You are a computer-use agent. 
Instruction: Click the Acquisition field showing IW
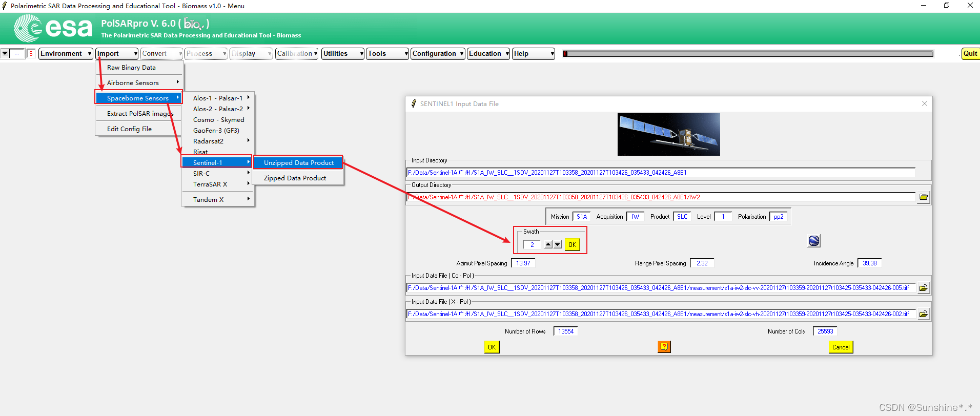coord(636,217)
